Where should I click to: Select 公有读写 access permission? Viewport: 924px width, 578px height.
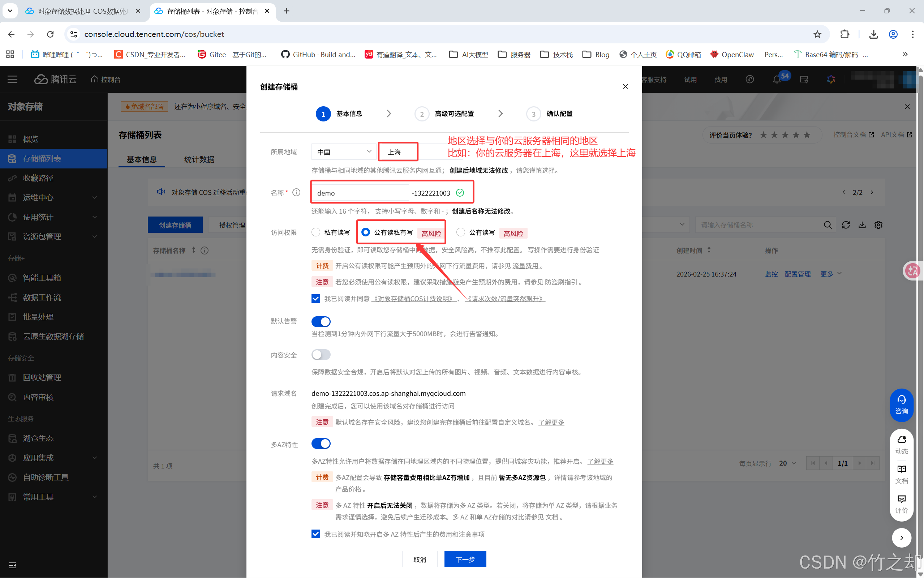[x=460, y=232]
